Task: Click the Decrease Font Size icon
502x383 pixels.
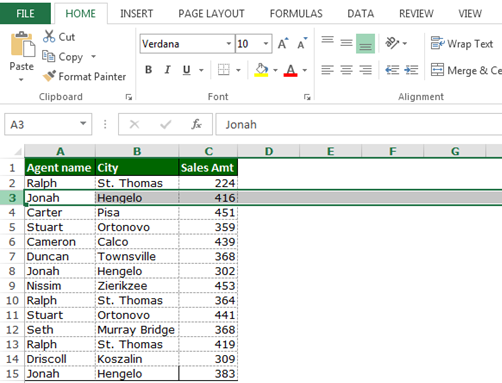Action: pyautogui.click(x=302, y=43)
